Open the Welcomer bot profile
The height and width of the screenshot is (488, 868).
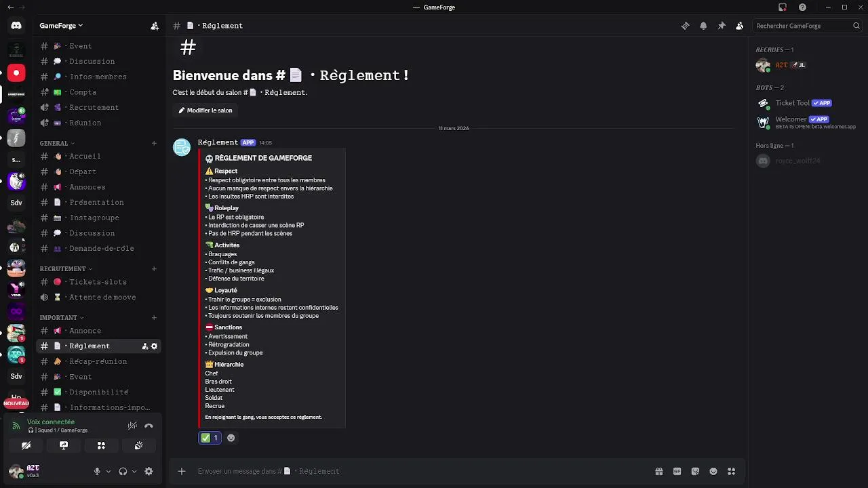[x=807, y=123]
